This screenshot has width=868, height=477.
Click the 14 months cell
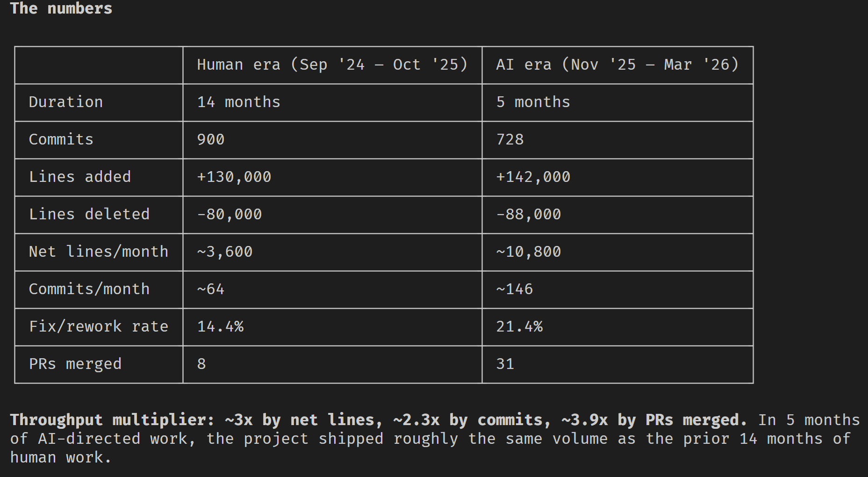coord(239,102)
